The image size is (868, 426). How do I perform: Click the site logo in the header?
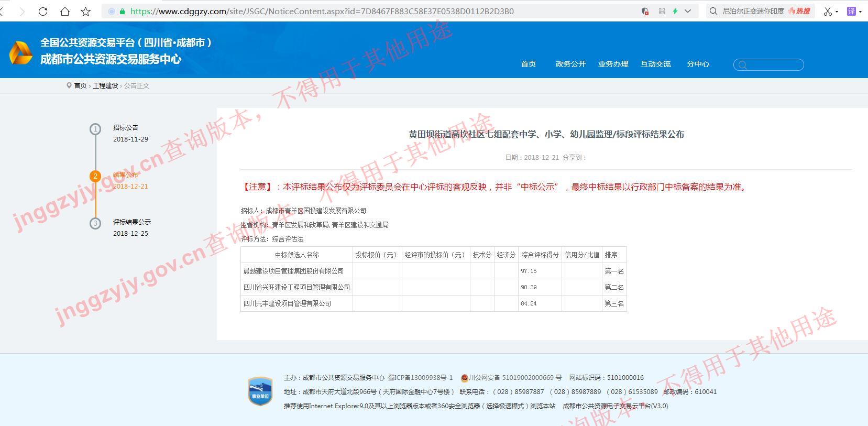coord(21,53)
